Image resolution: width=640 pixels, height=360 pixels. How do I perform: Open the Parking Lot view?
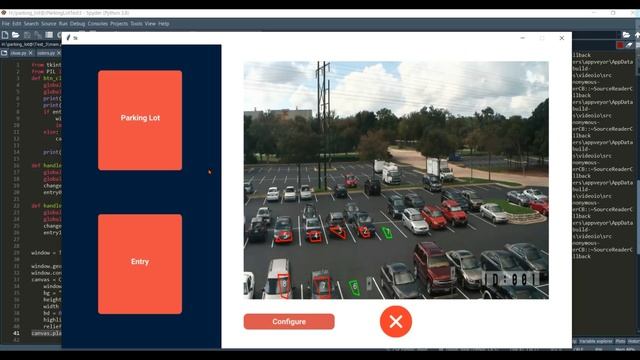(140, 120)
